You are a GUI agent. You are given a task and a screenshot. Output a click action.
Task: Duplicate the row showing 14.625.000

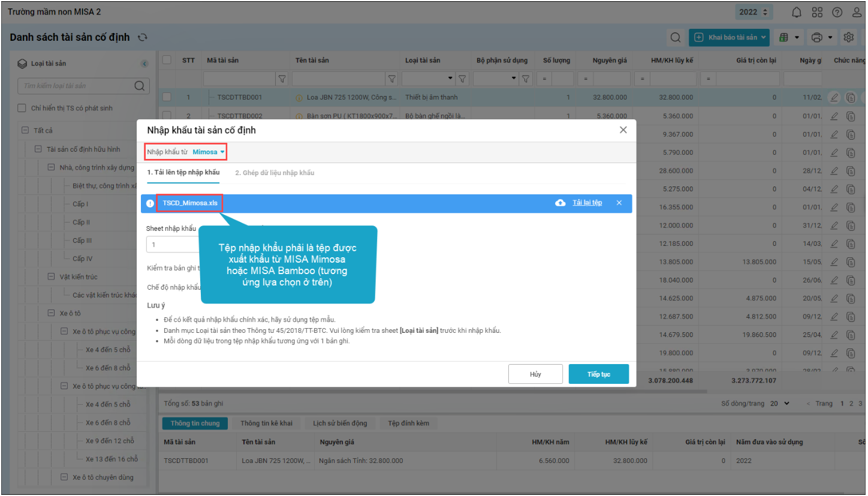851,298
